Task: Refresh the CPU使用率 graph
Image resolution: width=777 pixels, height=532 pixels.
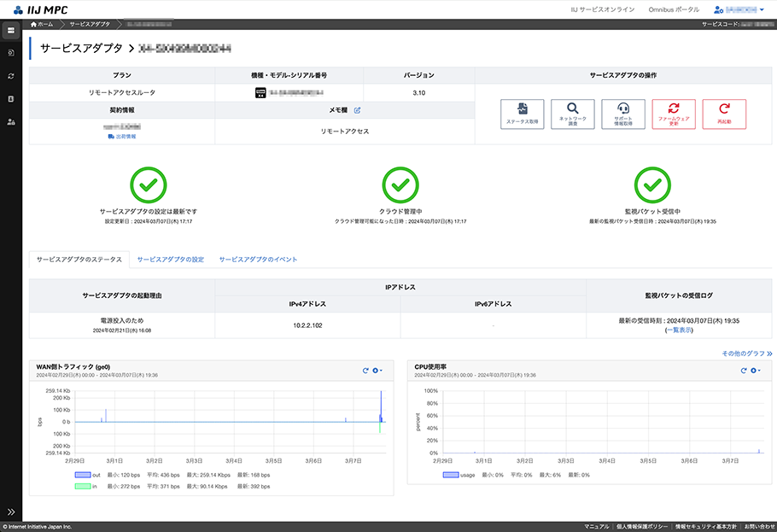Action: (744, 371)
